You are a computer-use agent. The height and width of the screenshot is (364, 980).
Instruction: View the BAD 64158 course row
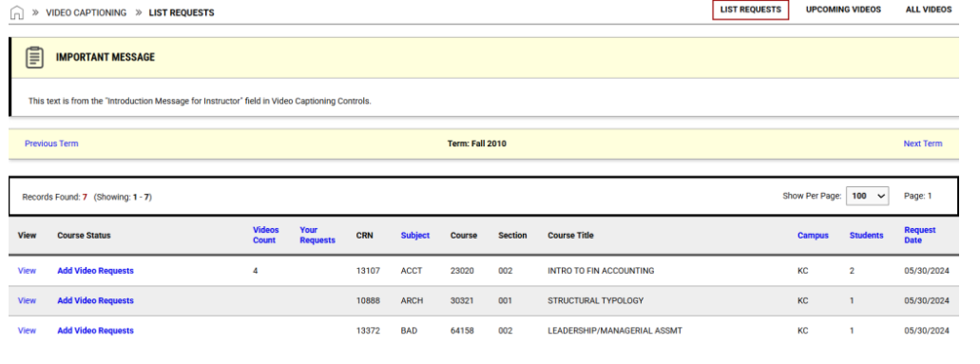click(x=27, y=331)
